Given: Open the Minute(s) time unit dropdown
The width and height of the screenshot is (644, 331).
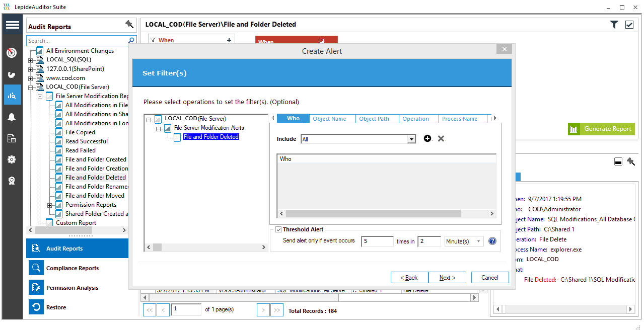Looking at the screenshot, I should click(x=463, y=241).
